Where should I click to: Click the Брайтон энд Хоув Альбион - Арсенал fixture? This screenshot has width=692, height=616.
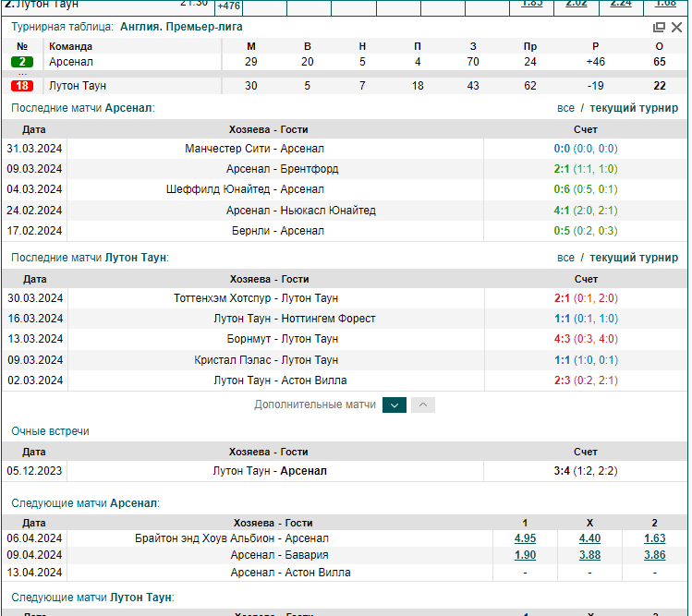[x=232, y=538]
